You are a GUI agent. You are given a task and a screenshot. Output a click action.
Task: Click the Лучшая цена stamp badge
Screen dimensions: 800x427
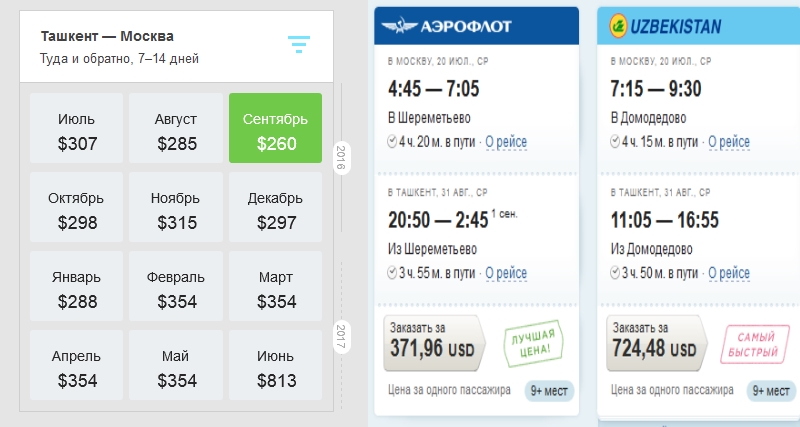(x=531, y=343)
